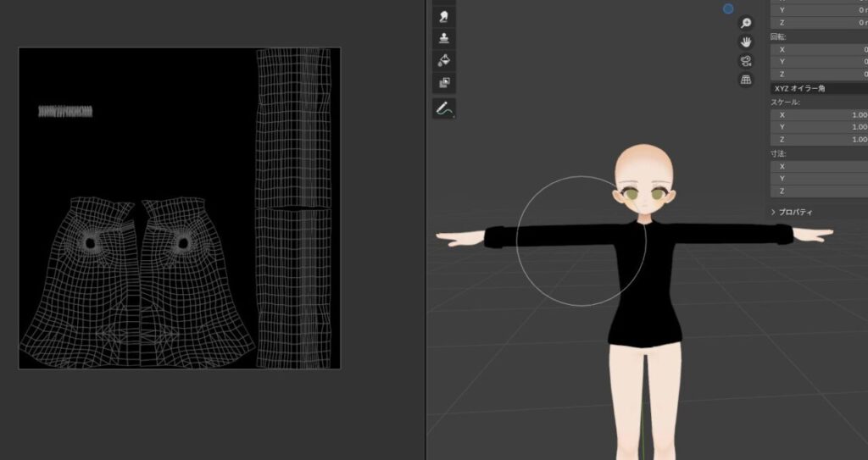Click the 寸法 Z value field
868x460 pixels.
818,191
